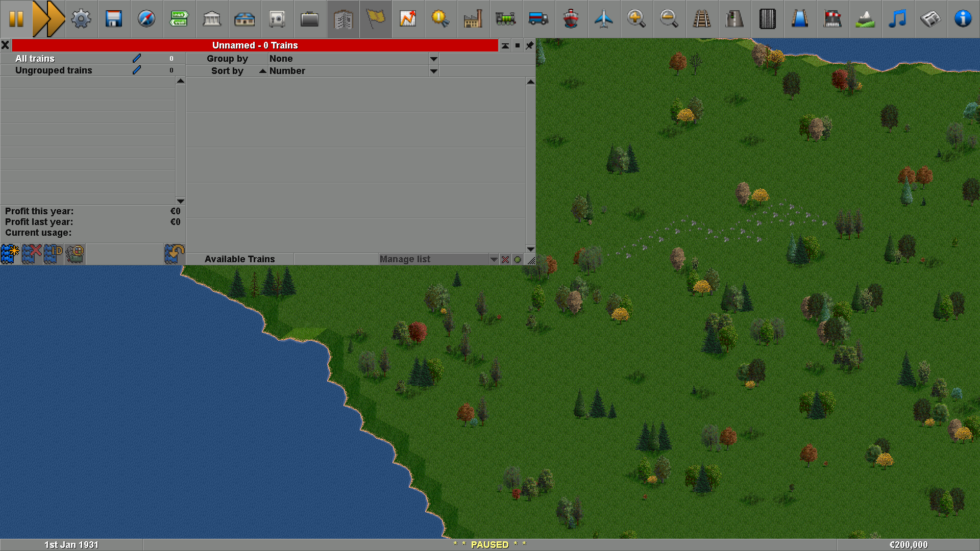Close the Unnamed Trains window
The height and width of the screenshot is (551, 980).
click(x=6, y=45)
